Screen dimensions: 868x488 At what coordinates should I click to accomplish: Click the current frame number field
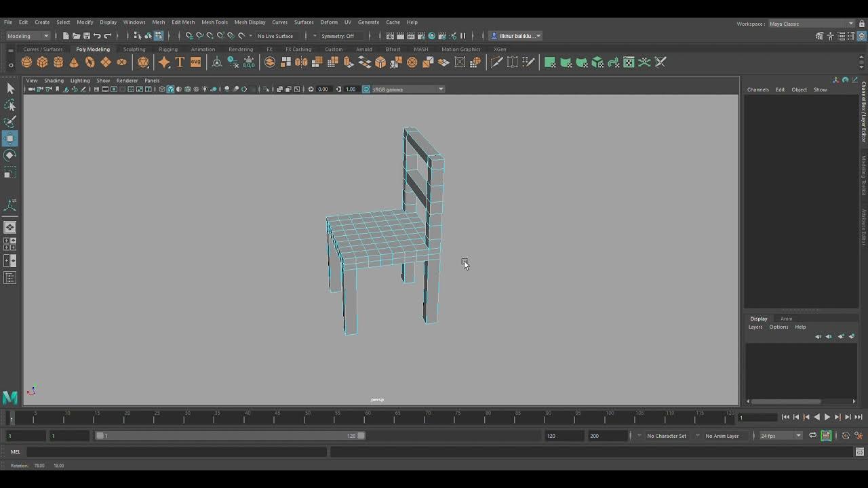coord(757,418)
